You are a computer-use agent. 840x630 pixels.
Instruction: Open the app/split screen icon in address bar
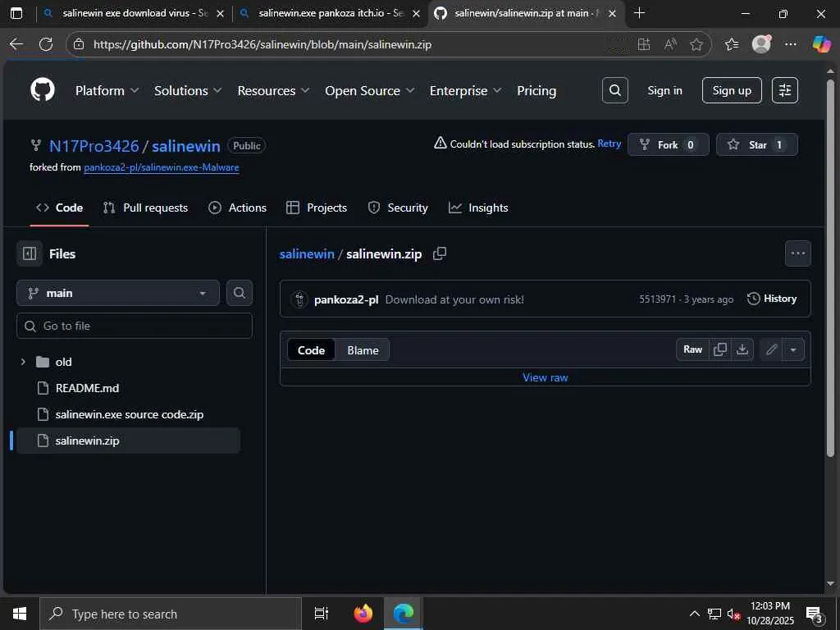pos(644,44)
